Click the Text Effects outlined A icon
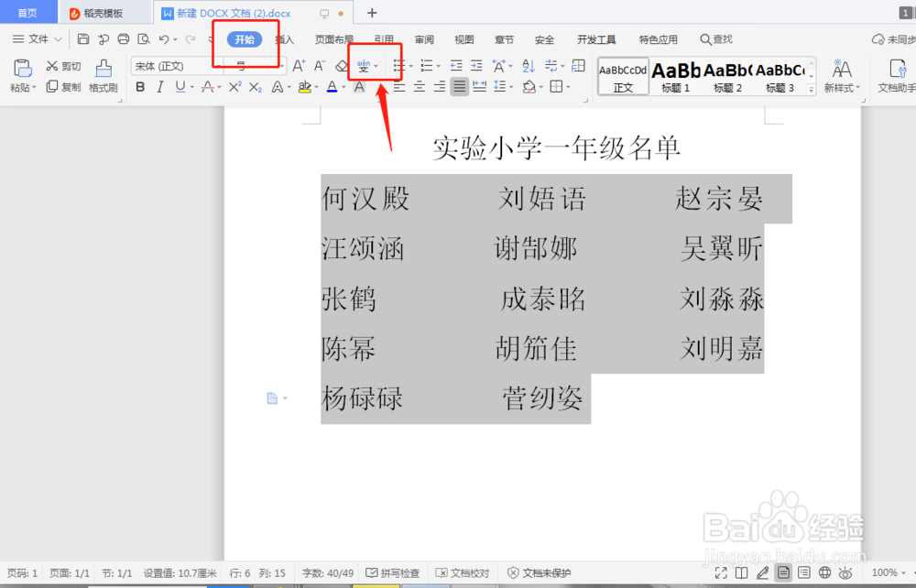This screenshot has height=588, width=916. point(278,87)
